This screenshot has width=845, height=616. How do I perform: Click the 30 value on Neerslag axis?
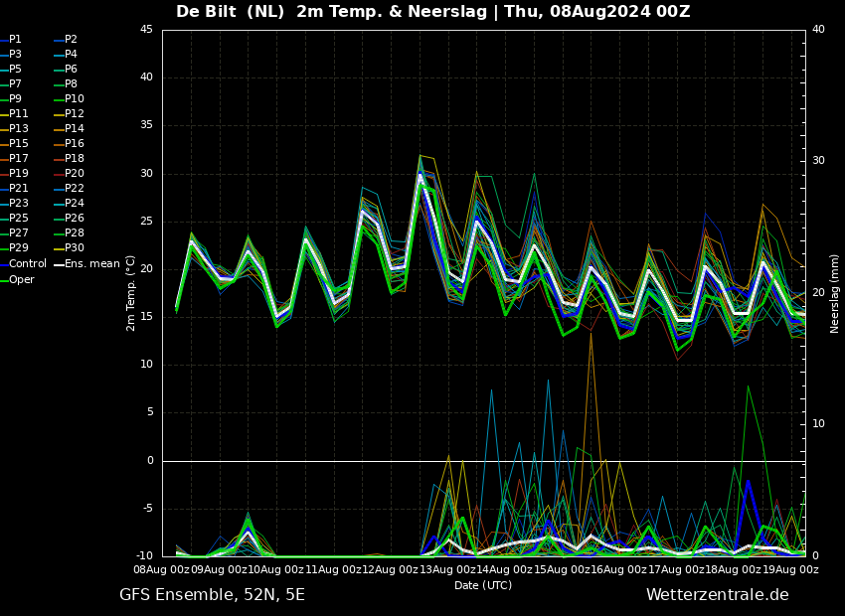818,161
